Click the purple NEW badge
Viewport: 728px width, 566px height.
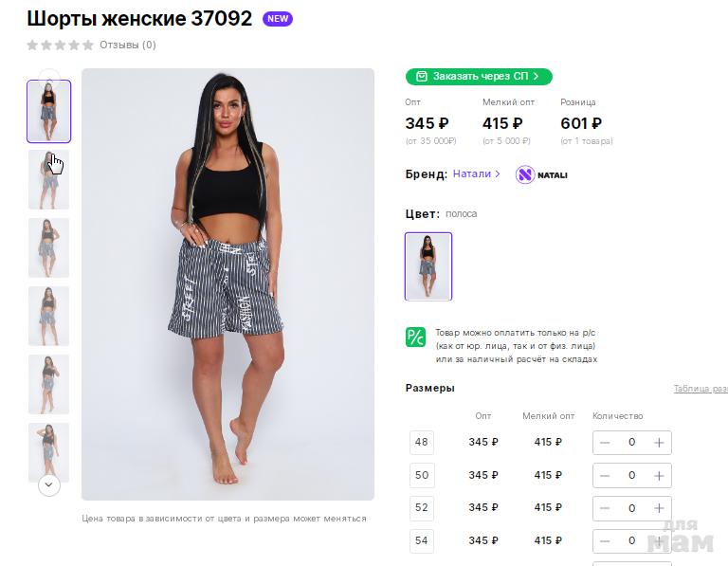(278, 19)
